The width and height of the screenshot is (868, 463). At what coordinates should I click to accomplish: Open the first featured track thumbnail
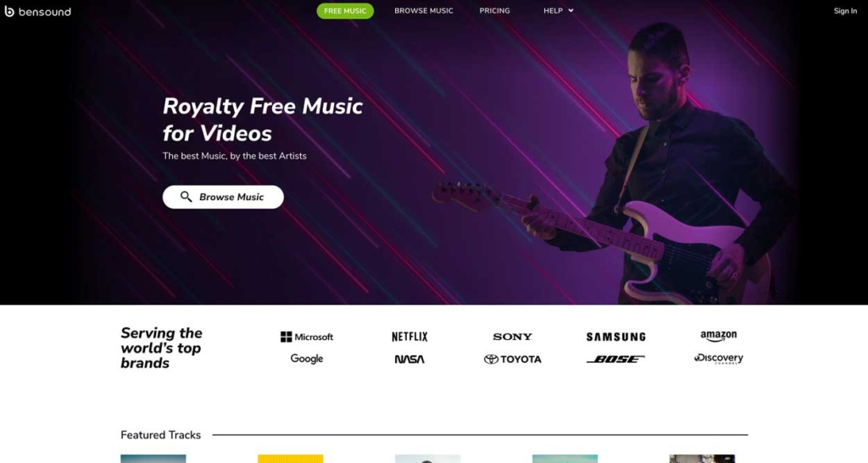(153, 459)
